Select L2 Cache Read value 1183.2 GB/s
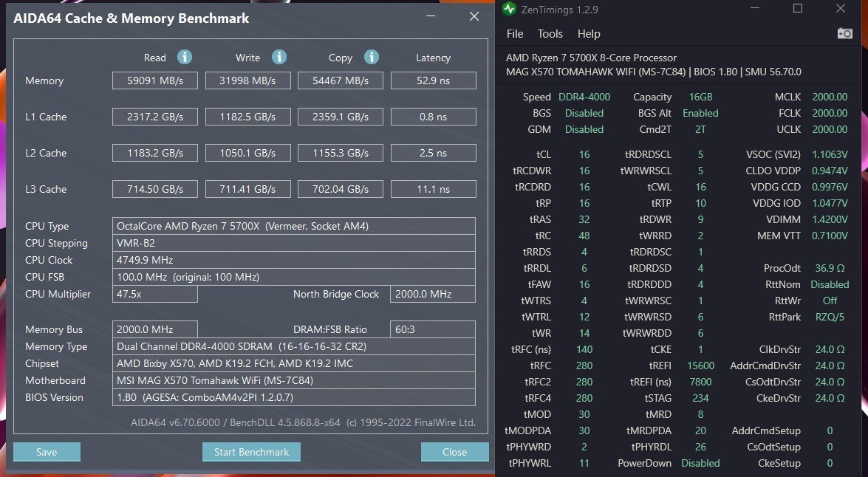Viewport: 868px width, 477px height. (x=155, y=153)
